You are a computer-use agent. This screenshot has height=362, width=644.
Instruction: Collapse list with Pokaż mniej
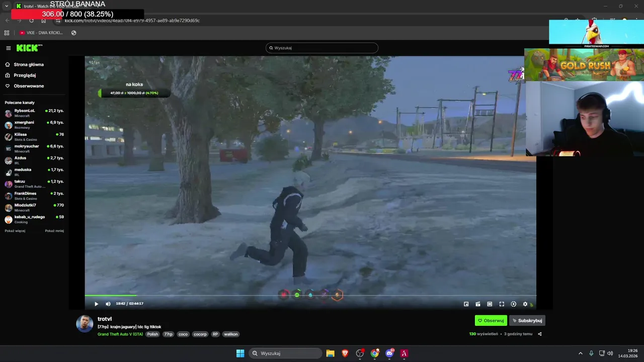(x=54, y=231)
